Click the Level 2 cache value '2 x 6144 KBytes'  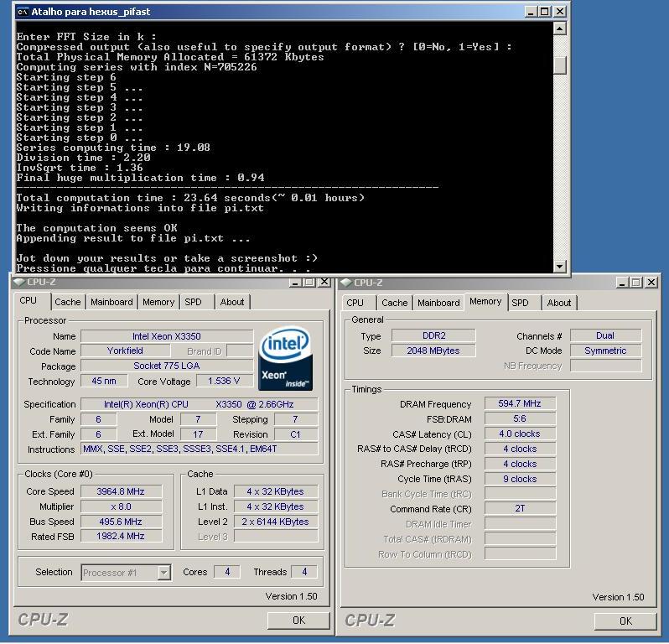pyautogui.click(x=275, y=522)
